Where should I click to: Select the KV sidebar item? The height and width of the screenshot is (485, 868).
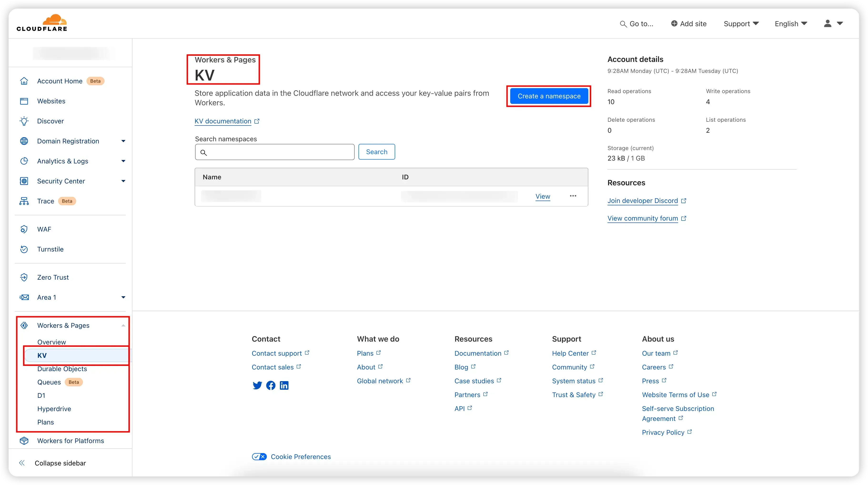[77, 355]
